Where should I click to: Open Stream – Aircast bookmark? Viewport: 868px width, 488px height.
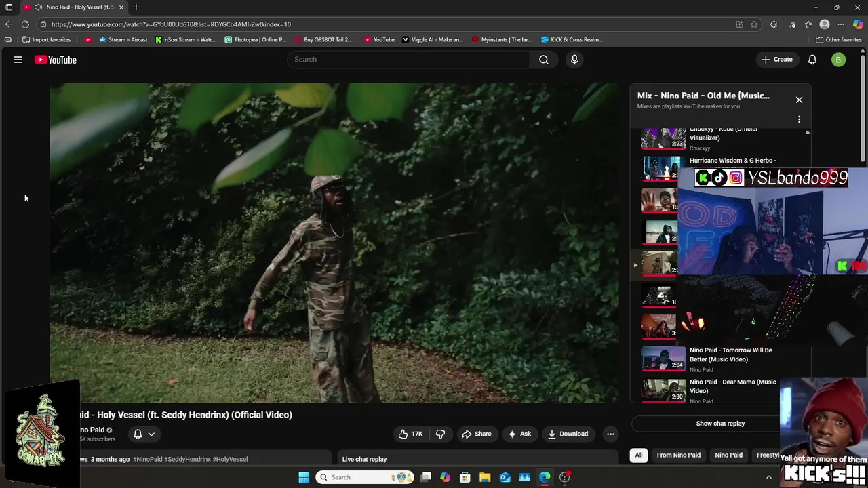pyautogui.click(x=123, y=39)
